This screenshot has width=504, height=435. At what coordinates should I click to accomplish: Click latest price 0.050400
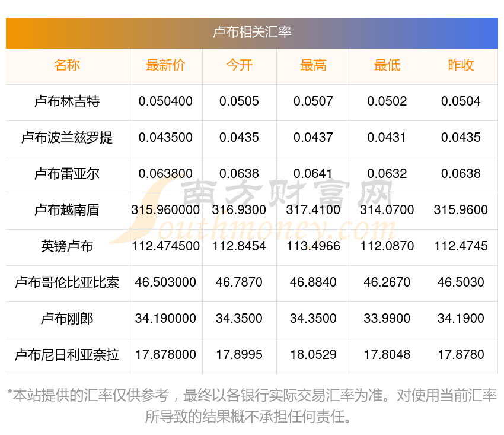pyautogui.click(x=165, y=101)
